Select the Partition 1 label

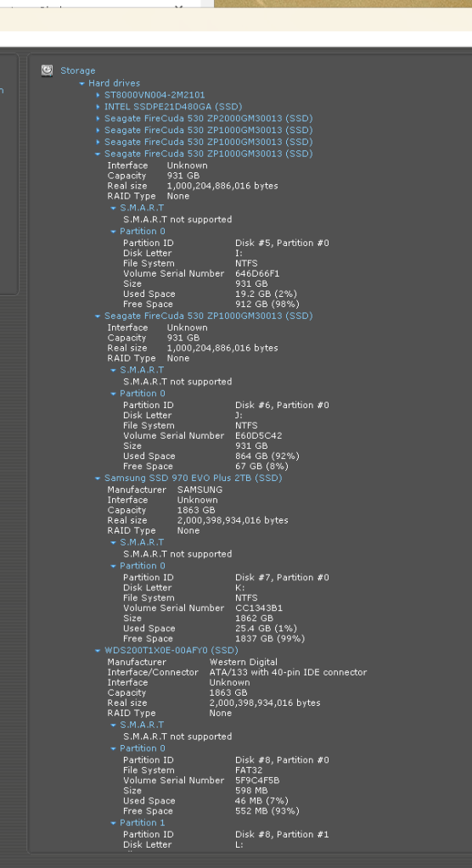pos(143,823)
